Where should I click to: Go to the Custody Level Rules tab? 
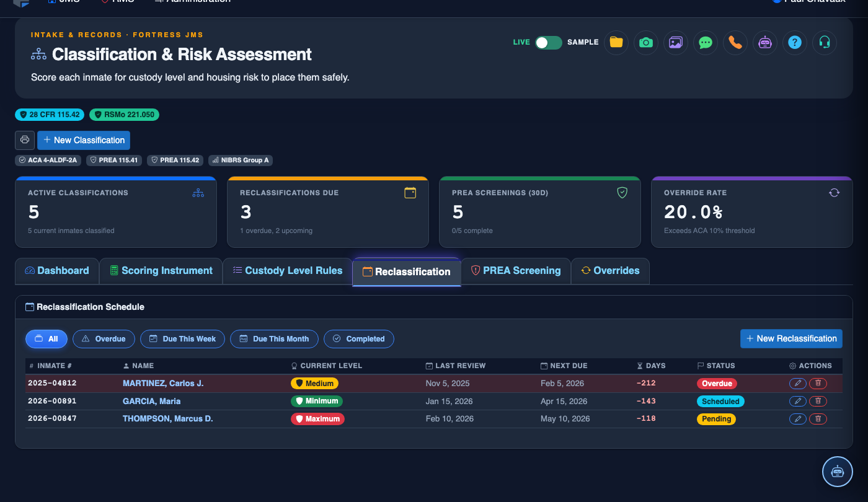tap(287, 271)
